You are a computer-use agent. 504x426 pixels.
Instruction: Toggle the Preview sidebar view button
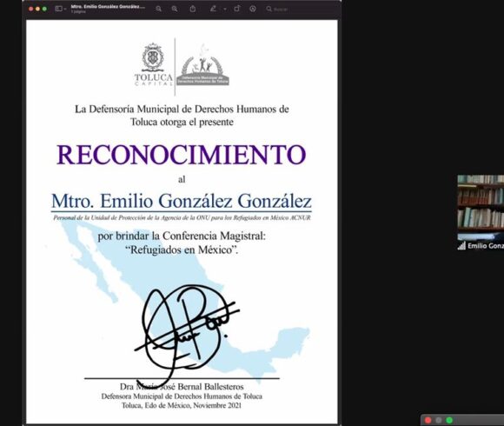pyautogui.click(x=58, y=9)
